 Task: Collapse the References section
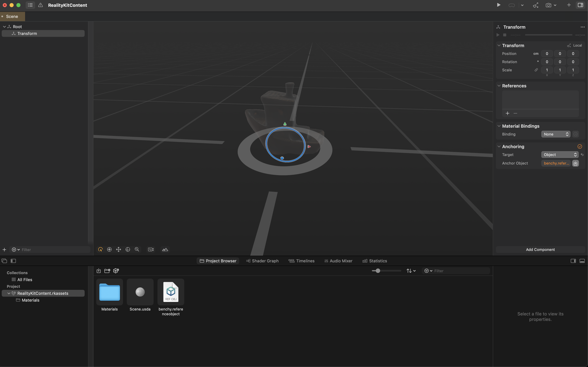[499, 86]
